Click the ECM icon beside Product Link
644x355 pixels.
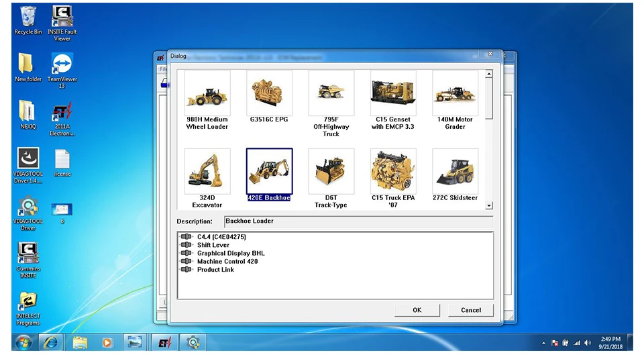point(186,270)
